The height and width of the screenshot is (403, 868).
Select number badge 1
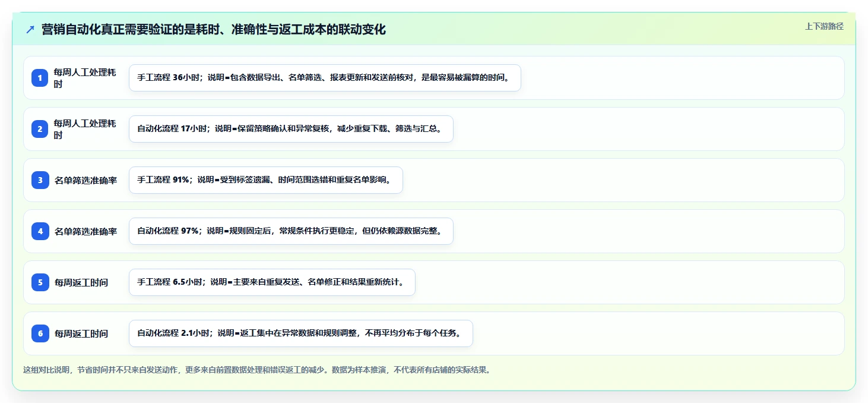pyautogui.click(x=40, y=78)
